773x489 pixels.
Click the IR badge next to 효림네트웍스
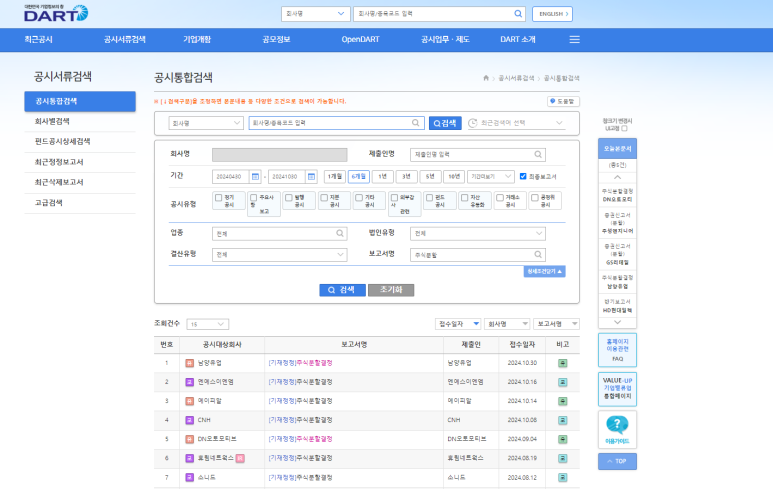point(240,458)
